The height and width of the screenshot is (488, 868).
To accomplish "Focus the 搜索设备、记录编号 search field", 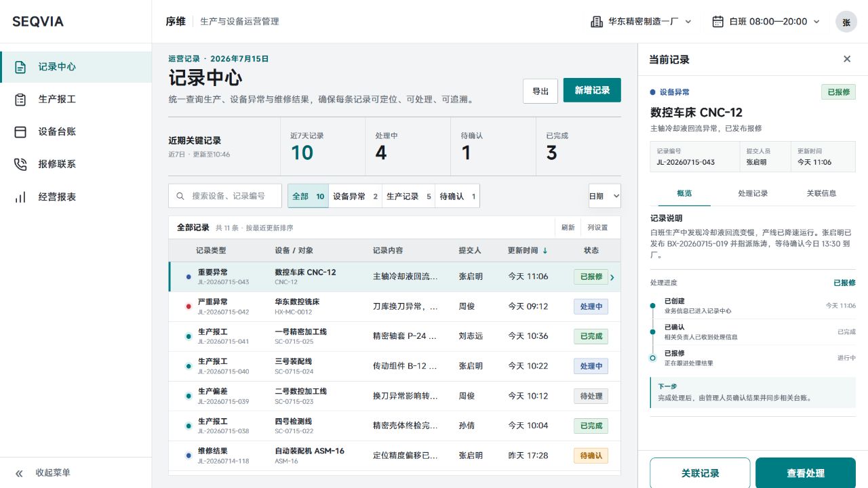I will tap(225, 196).
